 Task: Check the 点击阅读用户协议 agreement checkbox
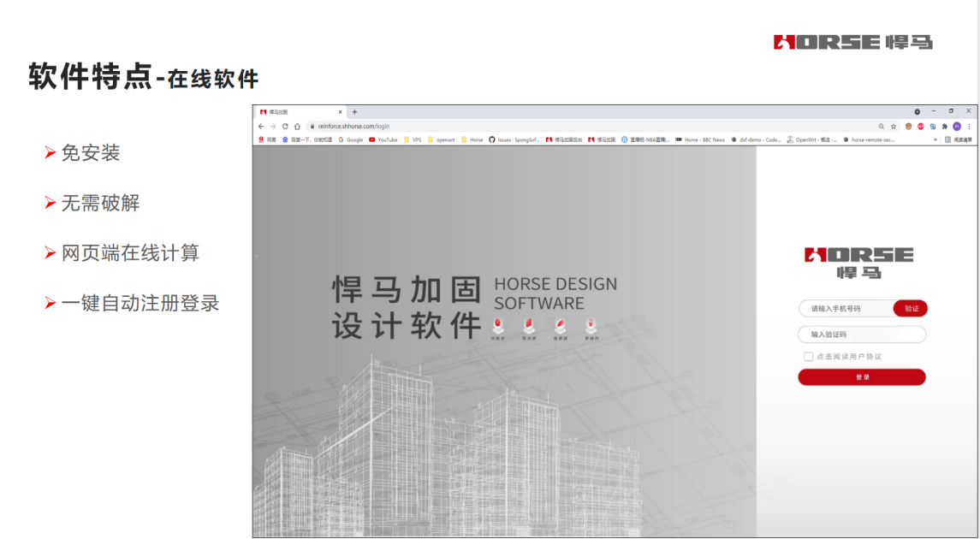point(808,357)
